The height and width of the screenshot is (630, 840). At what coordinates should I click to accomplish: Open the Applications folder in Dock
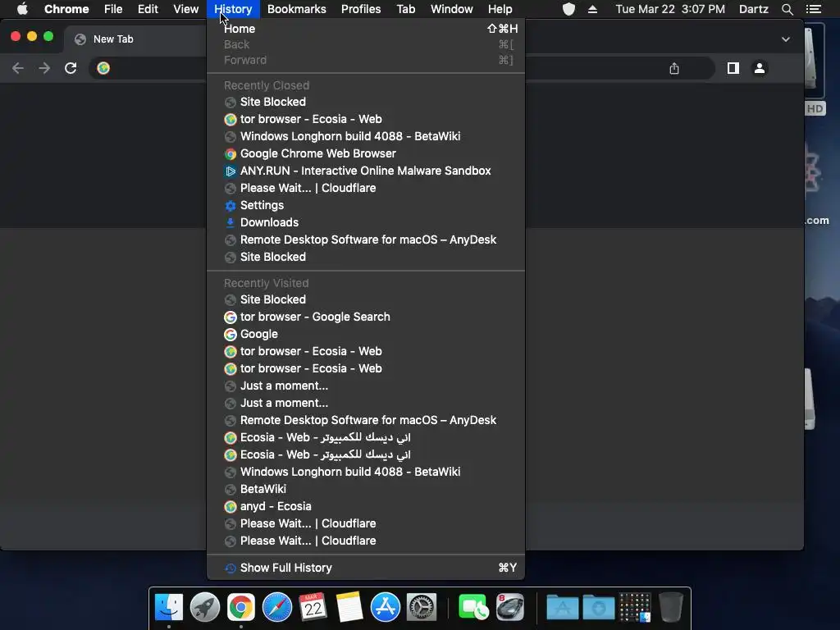click(562, 608)
